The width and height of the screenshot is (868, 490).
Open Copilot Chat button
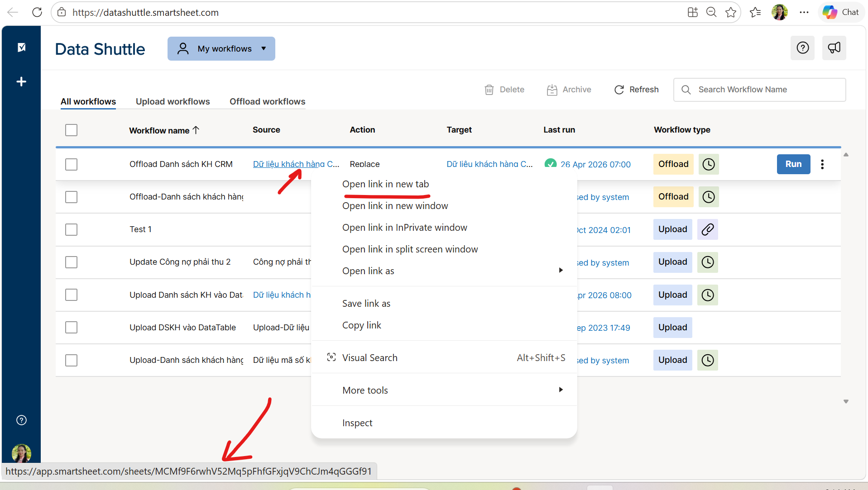[841, 12]
